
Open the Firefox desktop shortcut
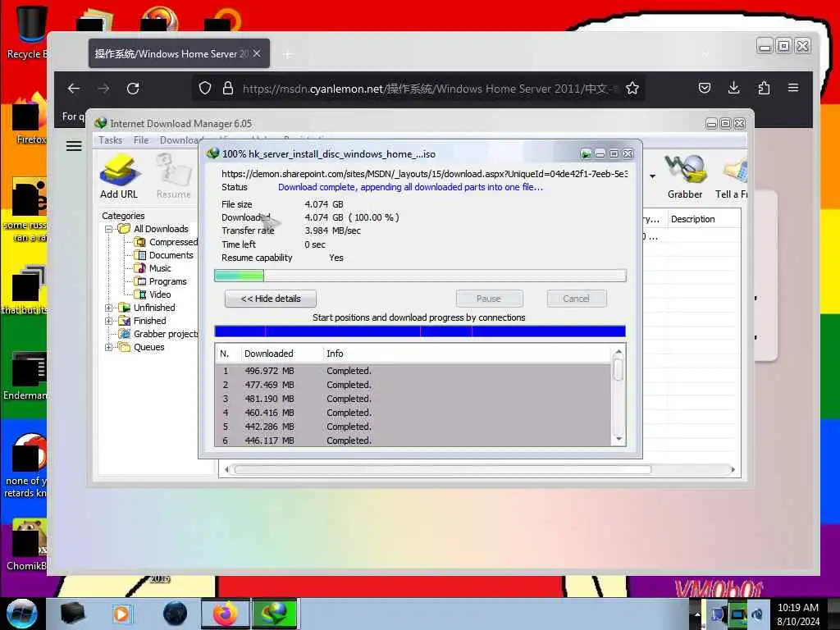click(30, 119)
